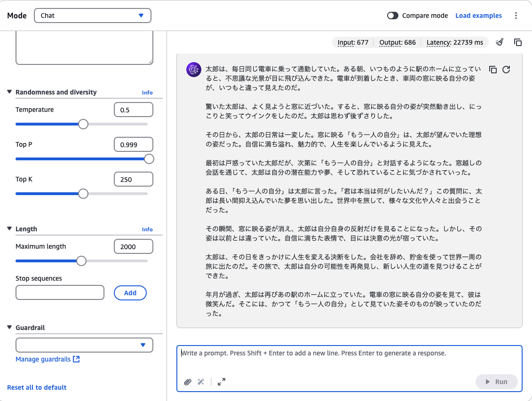Click the Output: 686 token count
Screen dimensions: 532x401
click(397, 42)
